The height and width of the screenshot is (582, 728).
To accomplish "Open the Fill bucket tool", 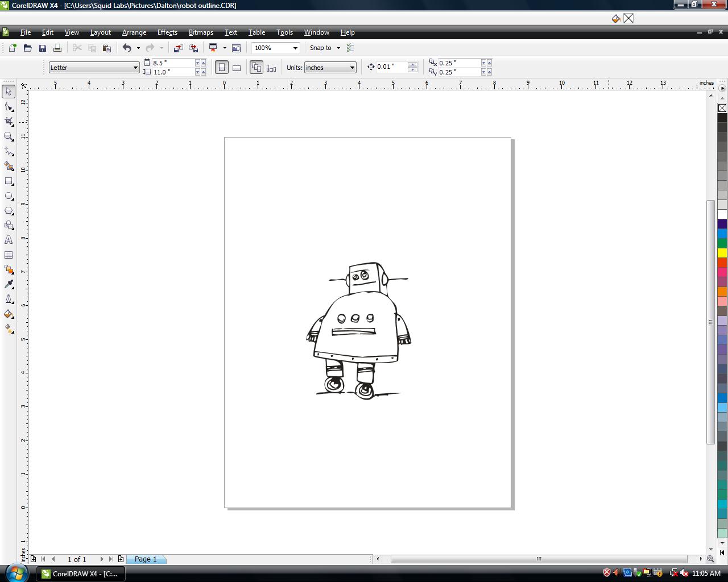I will coord(9,314).
